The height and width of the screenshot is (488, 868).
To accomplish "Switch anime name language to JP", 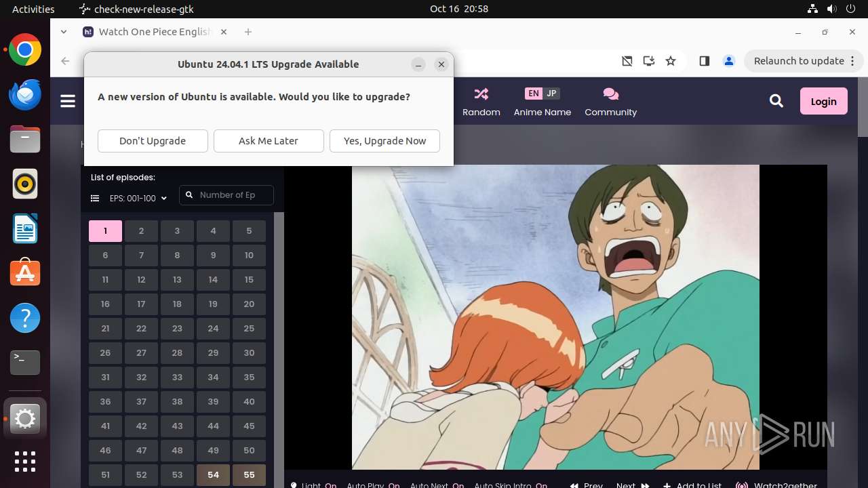I will tap(551, 94).
